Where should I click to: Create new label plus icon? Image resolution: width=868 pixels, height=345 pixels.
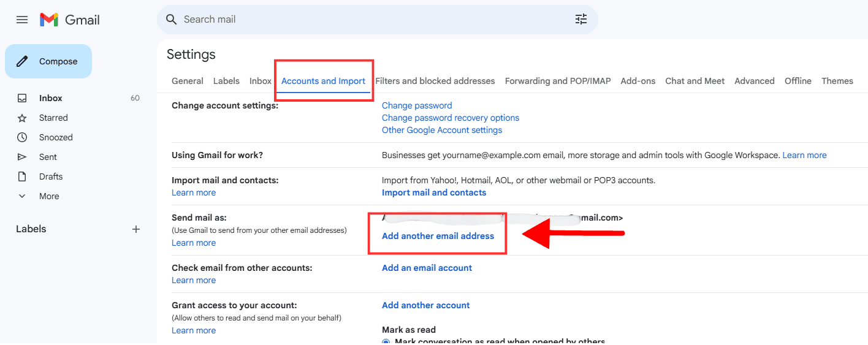136,229
